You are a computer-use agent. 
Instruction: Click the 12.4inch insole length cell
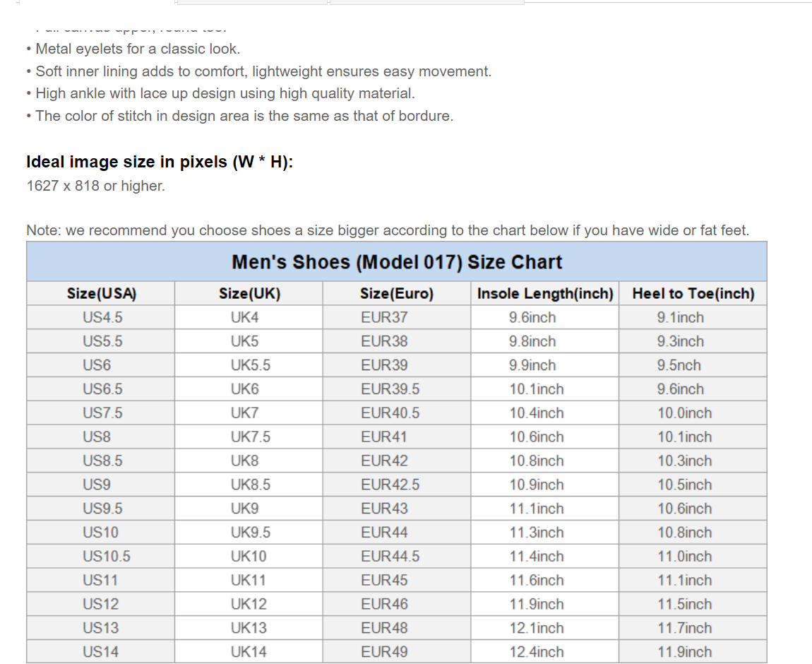(537, 651)
